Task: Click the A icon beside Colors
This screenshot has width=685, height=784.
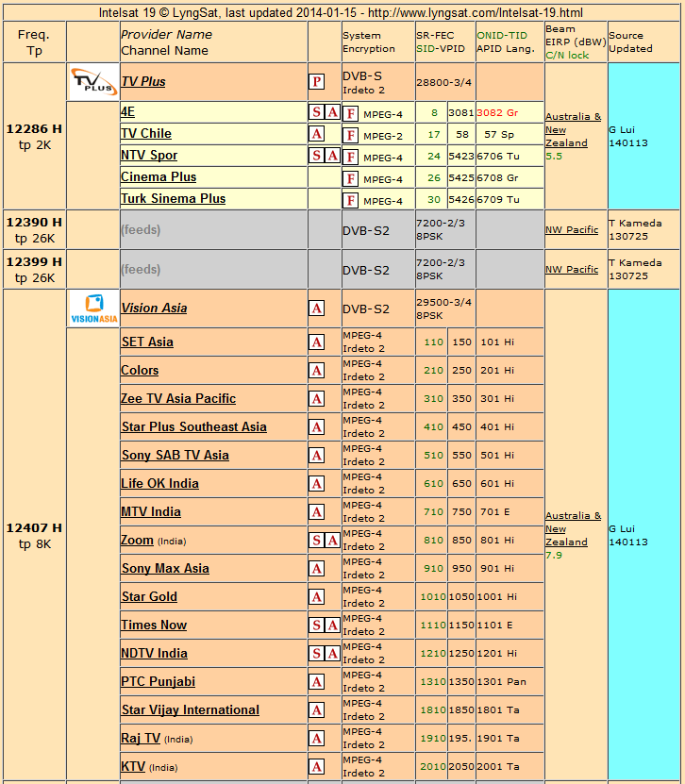Action: [x=316, y=371]
